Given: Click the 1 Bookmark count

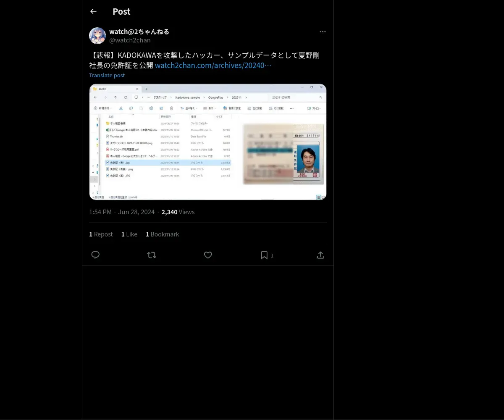Looking at the screenshot, I should [162, 234].
